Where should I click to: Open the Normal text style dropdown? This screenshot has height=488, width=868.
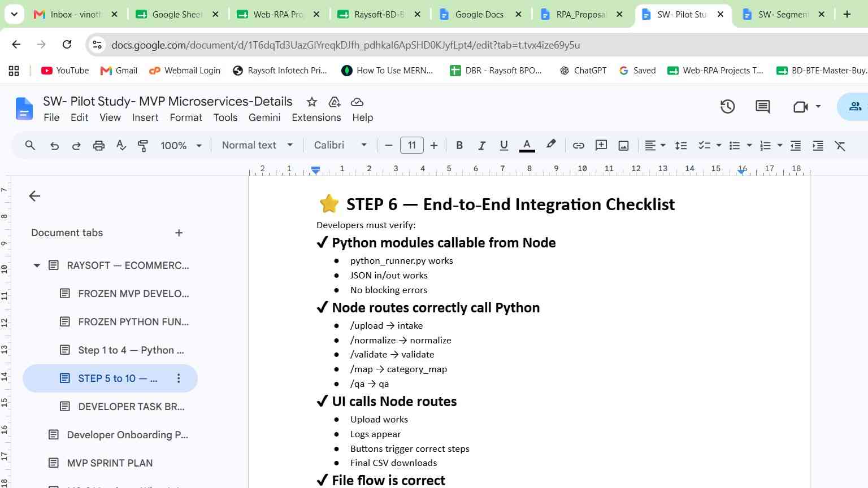click(x=257, y=145)
